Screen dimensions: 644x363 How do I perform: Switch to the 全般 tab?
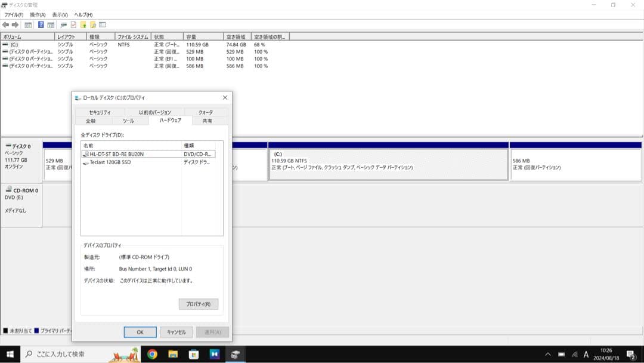coord(90,121)
